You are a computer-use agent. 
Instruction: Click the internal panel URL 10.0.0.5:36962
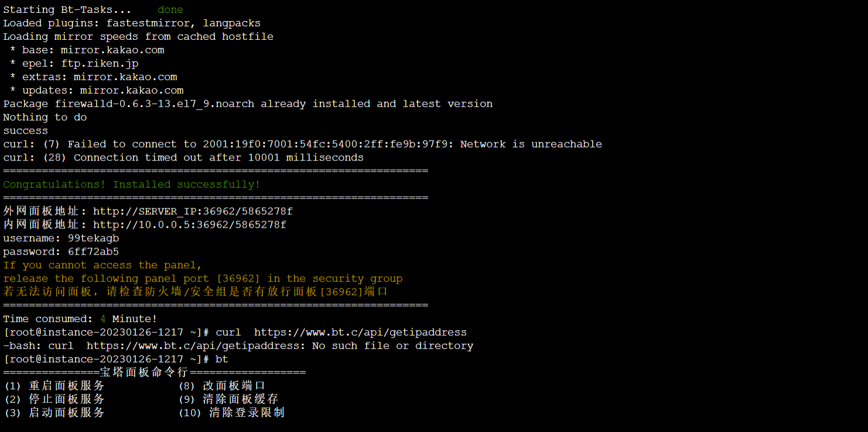pyautogui.click(x=190, y=225)
